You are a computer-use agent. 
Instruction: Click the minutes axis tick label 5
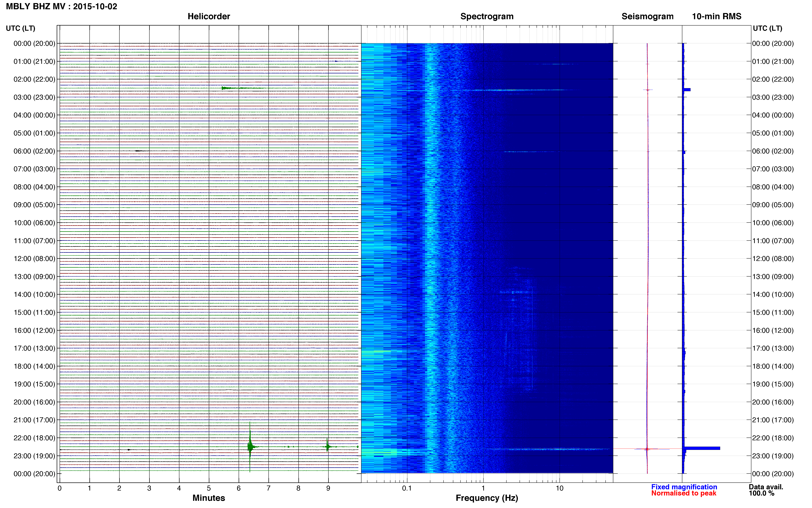(209, 488)
